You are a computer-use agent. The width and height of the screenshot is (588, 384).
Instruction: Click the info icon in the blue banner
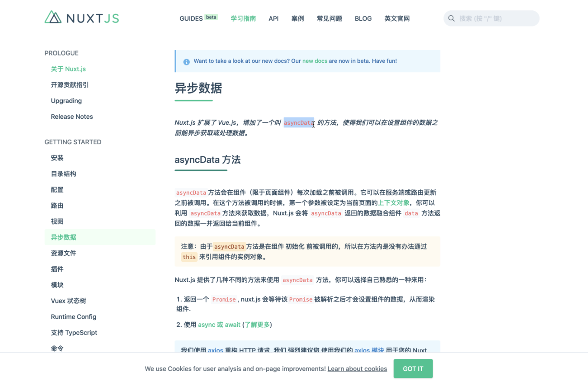(186, 62)
